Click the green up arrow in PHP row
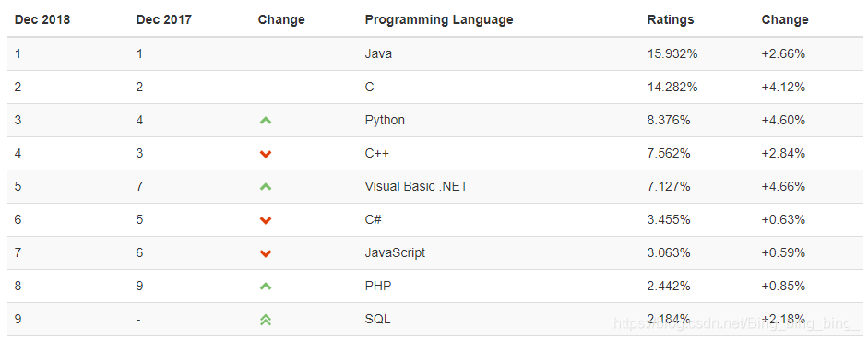This screenshot has width=868, height=340. tap(265, 287)
